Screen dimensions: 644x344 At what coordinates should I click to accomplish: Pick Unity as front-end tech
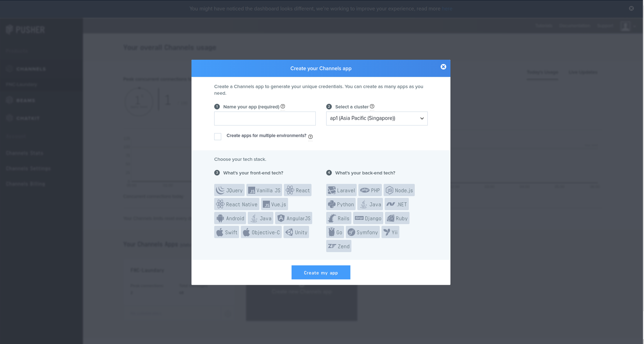[296, 232]
